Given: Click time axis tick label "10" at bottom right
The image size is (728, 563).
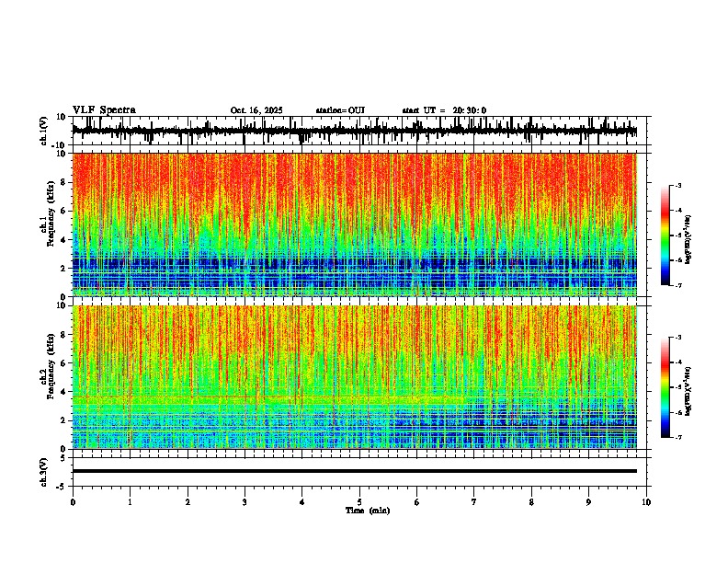Looking at the screenshot, I should coord(646,502).
